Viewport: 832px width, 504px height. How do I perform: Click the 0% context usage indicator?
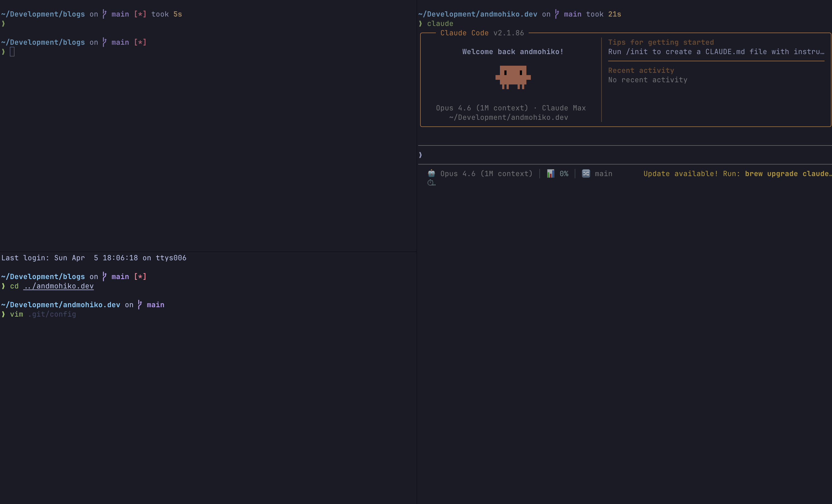564,174
